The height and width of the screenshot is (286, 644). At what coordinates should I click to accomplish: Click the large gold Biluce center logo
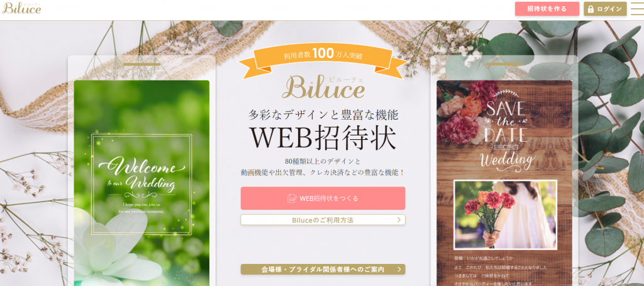pyautogui.click(x=323, y=86)
